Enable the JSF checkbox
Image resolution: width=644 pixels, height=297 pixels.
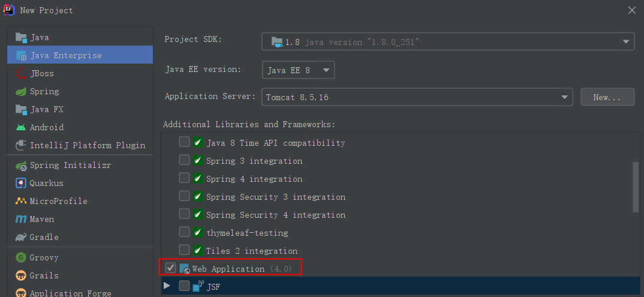(185, 286)
